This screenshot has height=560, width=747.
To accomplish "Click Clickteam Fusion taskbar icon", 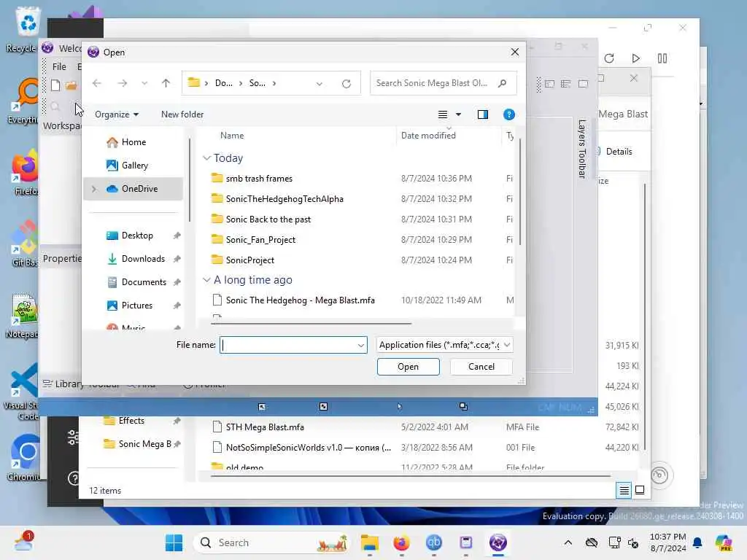I will 498,542.
